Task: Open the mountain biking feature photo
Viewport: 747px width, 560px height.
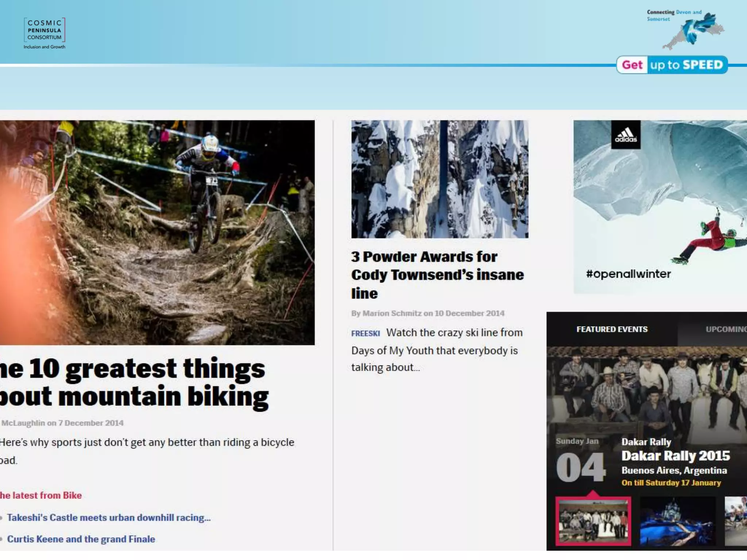Action: point(157,232)
